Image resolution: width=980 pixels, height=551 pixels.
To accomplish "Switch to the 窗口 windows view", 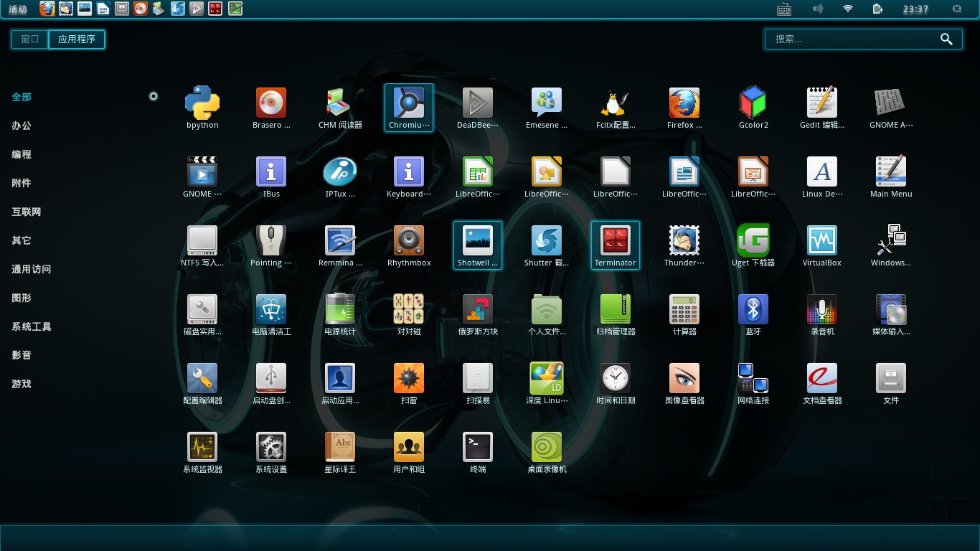I will tap(30, 39).
